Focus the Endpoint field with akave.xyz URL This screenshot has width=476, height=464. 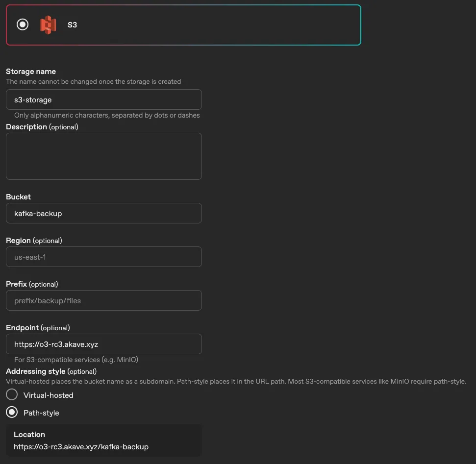103,344
